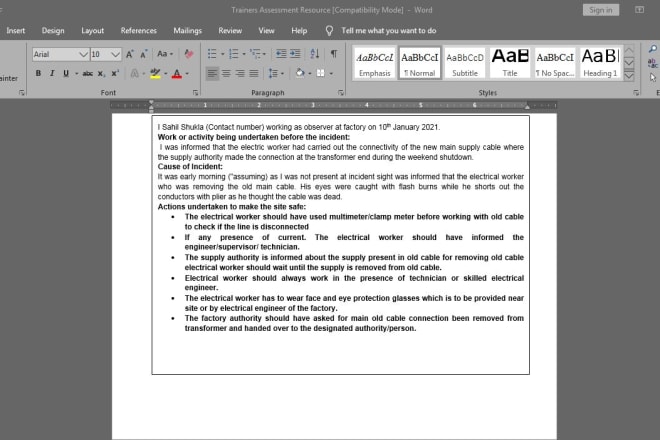The width and height of the screenshot is (660, 440).
Task: Apply red font color
Action: (x=177, y=73)
